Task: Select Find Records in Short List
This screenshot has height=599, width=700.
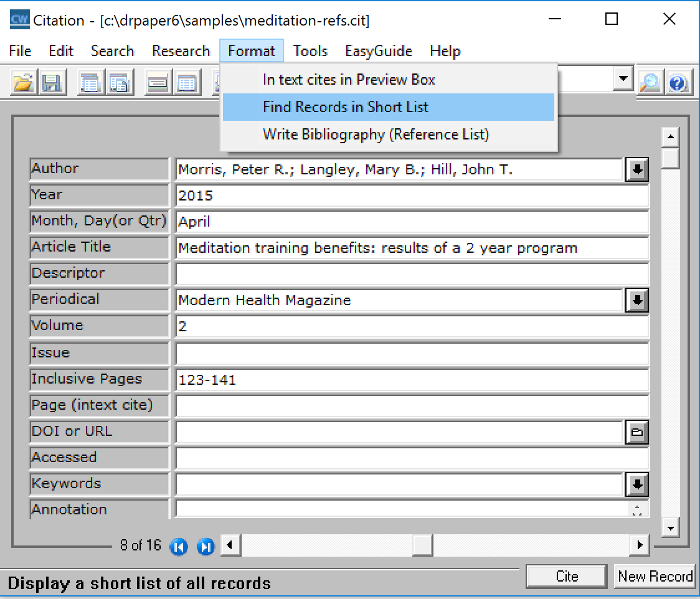Action: (x=346, y=107)
